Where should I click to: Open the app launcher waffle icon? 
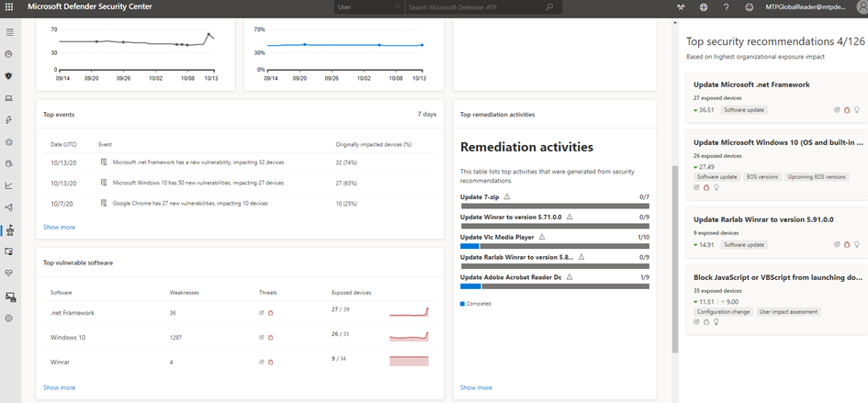coord(9,7)
